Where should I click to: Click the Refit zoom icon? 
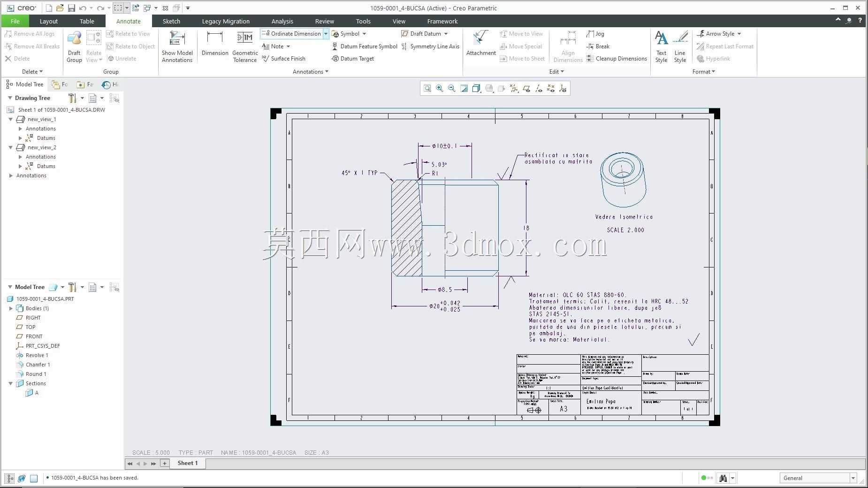click(x=427, y=88)
